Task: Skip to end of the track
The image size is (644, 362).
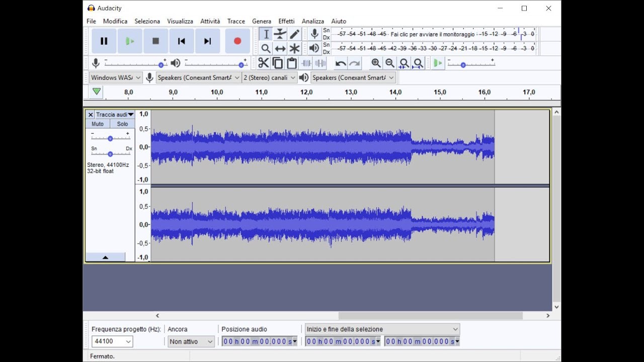Action: coord(207,41)
